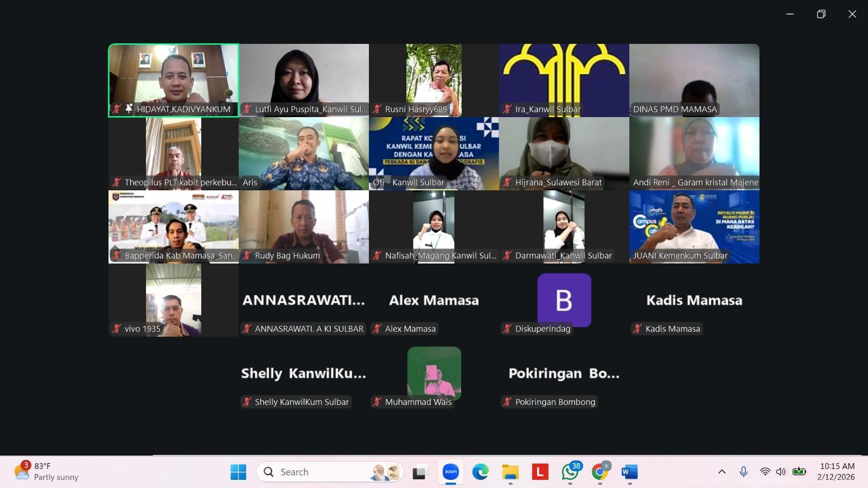Open Google Chrome from the taskbar
The image size is (868, 488).
click(599, 472)
